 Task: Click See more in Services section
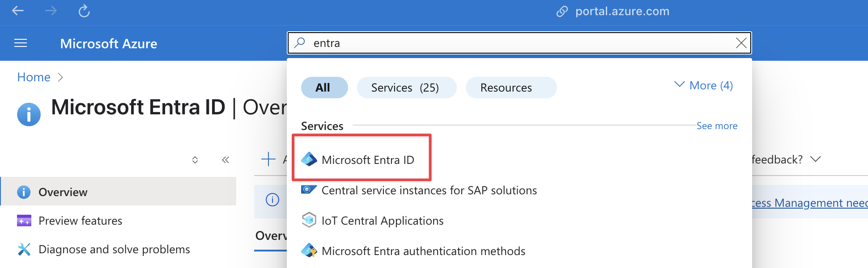(717, 126)
